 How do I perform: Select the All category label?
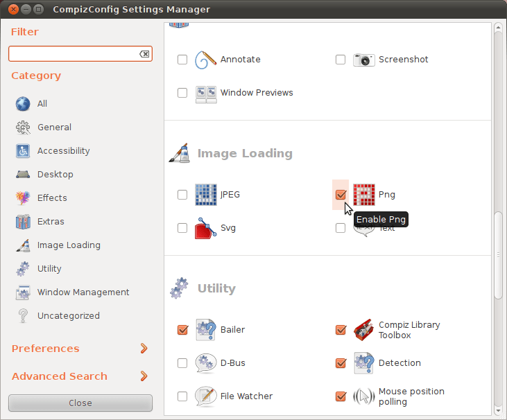pyautogui.click(x=42, y=104)
